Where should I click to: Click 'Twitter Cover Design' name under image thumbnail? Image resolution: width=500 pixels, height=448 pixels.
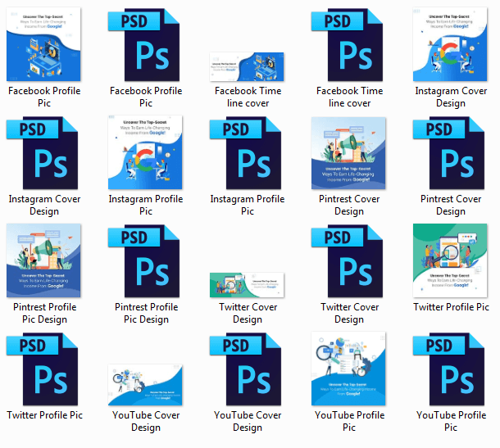coord(248,313)
